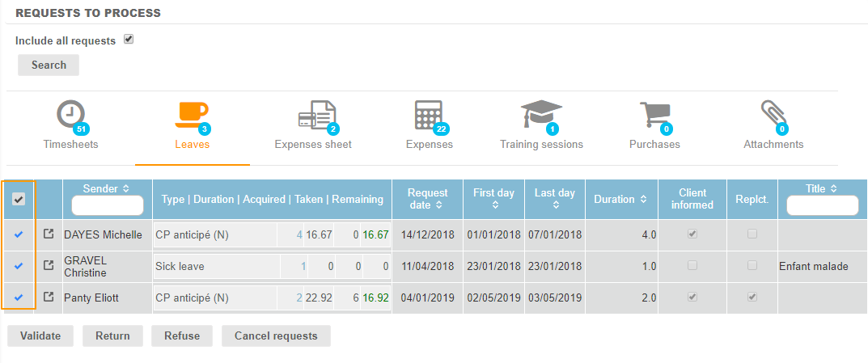Open the Attachments paperclip icon

(773, 116)
